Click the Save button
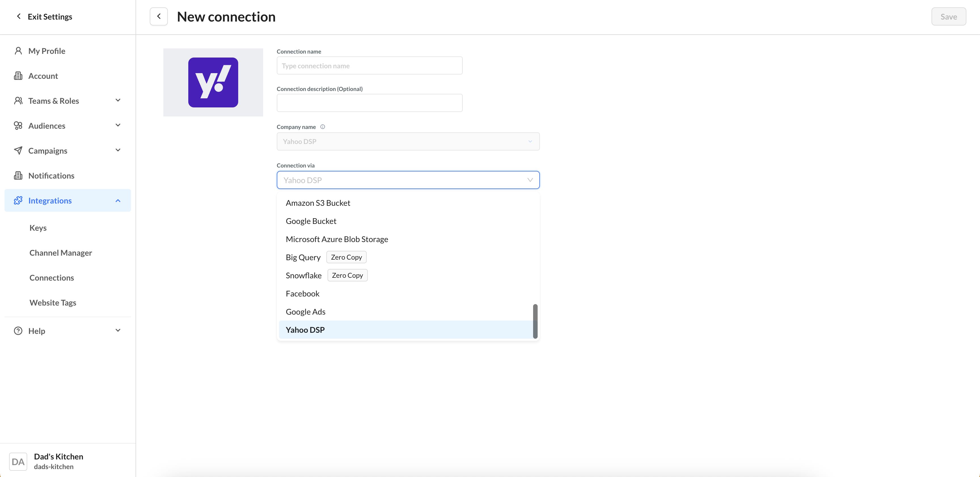The image size is (980, 477). point(948,16)
